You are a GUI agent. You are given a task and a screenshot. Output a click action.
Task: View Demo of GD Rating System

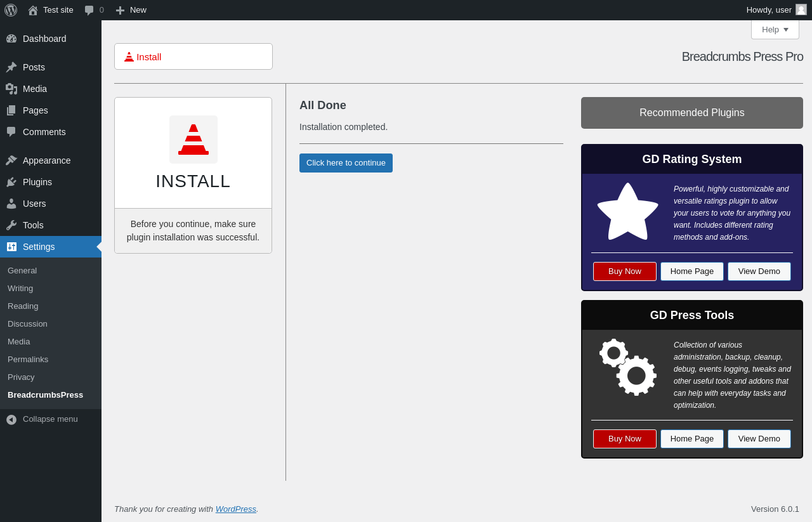[x=759, y=271]
